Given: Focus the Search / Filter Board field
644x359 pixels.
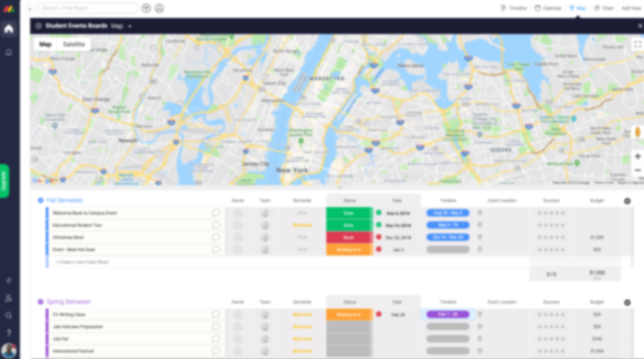Looking at the screenshot, I should tap(87, 8).
